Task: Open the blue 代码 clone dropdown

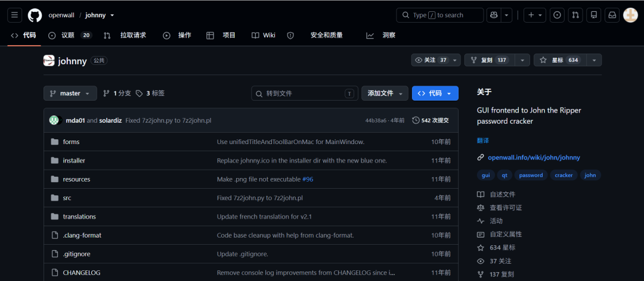Action: pos(435,93)
